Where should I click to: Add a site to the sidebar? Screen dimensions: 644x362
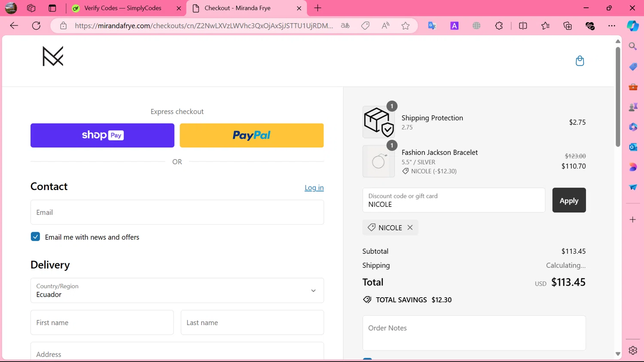(x=633, y=220)
